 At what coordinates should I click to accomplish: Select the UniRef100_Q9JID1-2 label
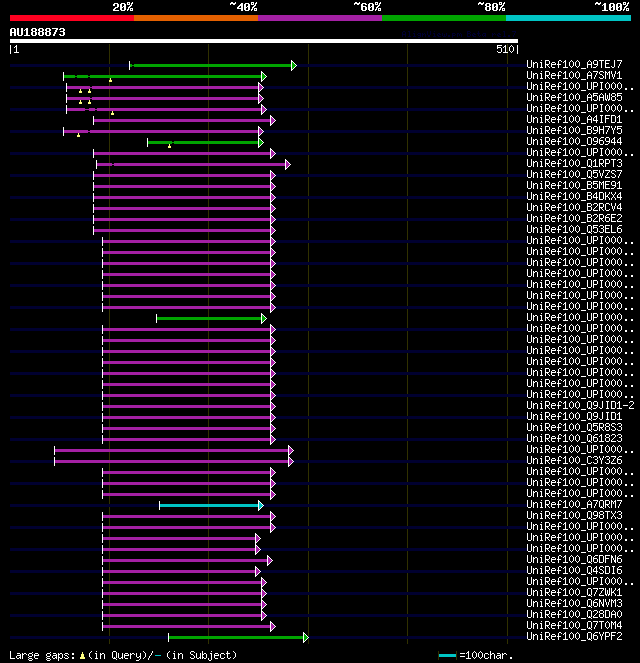tap(580, 405)
